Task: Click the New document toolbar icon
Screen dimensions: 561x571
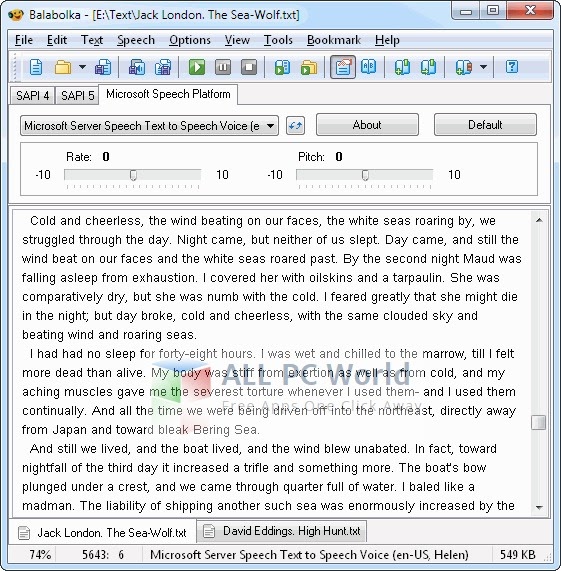Action: (x=35, y=67)
